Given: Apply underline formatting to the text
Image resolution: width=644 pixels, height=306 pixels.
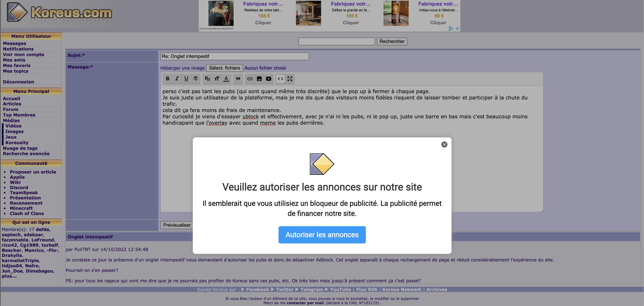Looking at the screenshot, I should coord(186,79).
